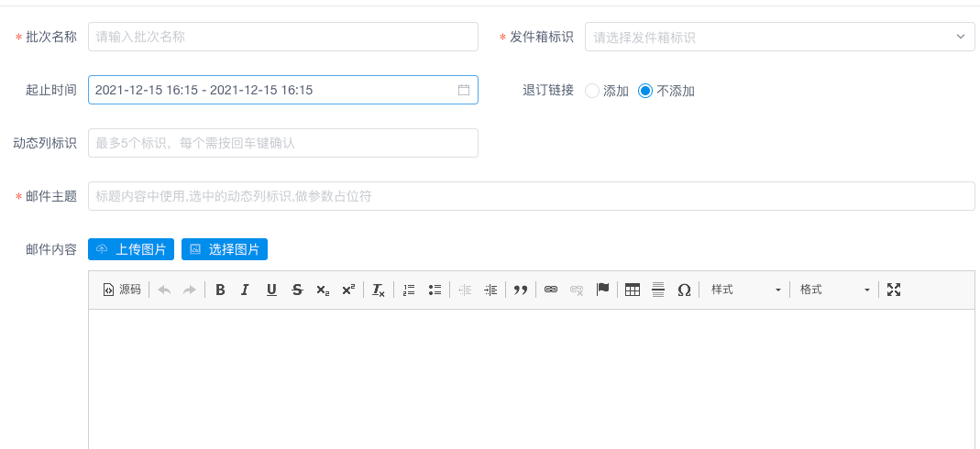Toggle bold formatting in the editor
Viewport: 980px width, 449px height.
pyautogui.click(x=220, y=290)
